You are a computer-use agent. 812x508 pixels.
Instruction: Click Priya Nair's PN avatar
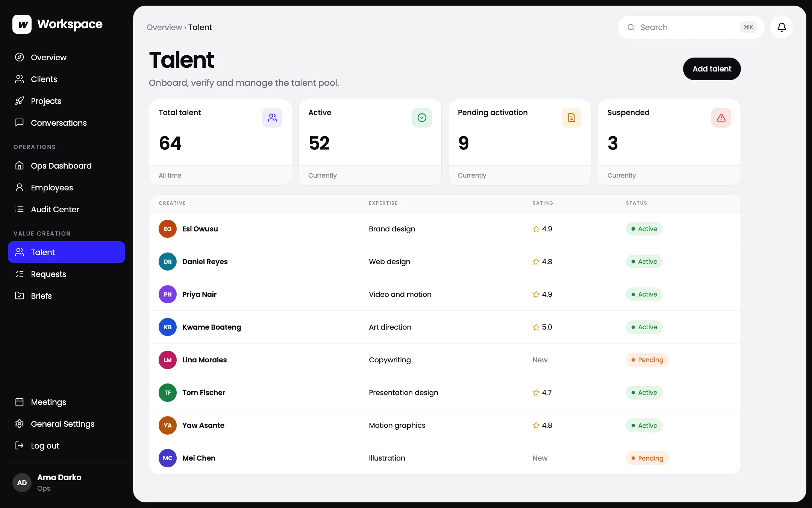[168, 294]
